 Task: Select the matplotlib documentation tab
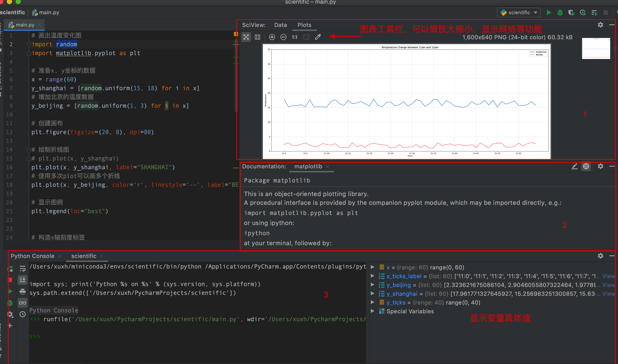point(308,167)
